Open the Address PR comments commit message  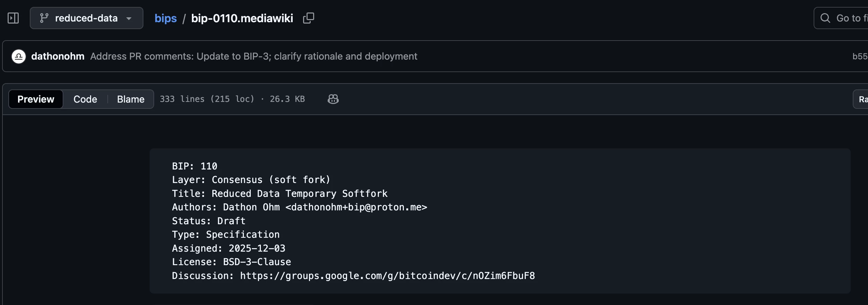pos(254,56)
